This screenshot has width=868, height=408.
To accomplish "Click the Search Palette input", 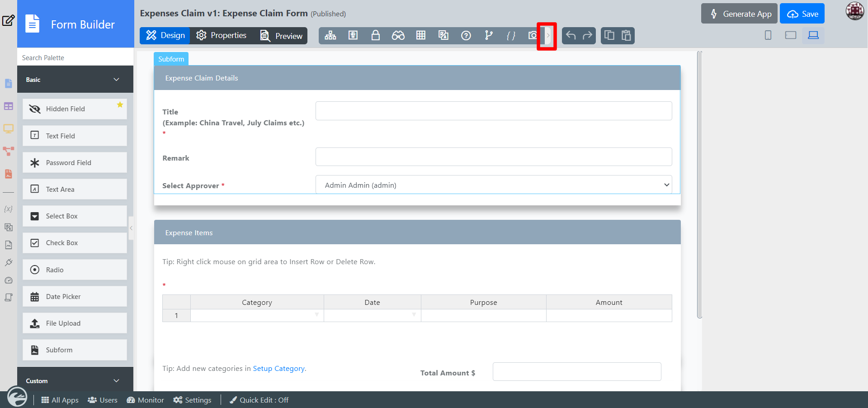I will [x=75, y=57].
